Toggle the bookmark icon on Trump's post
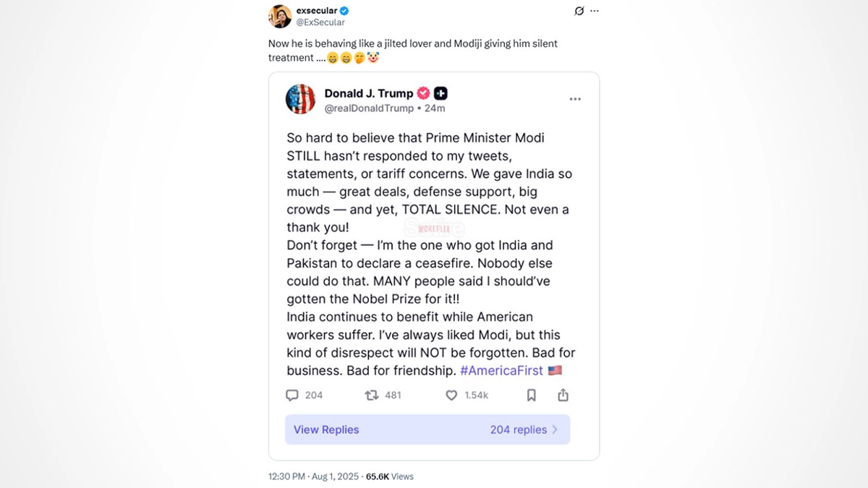Viewport: 868px width, 488px height. coord(531,395)
